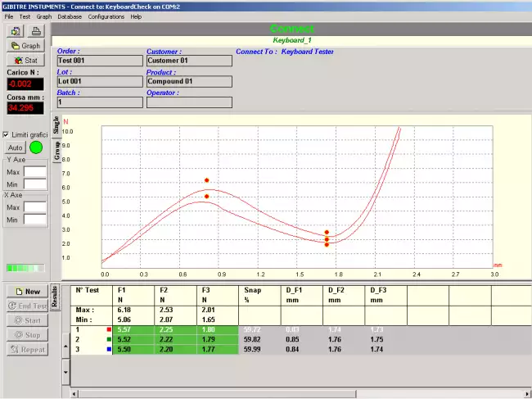Click the horizontal scrollbar left arrow
This screenshot has width=532, height=399.
click(x=74, y=394)
